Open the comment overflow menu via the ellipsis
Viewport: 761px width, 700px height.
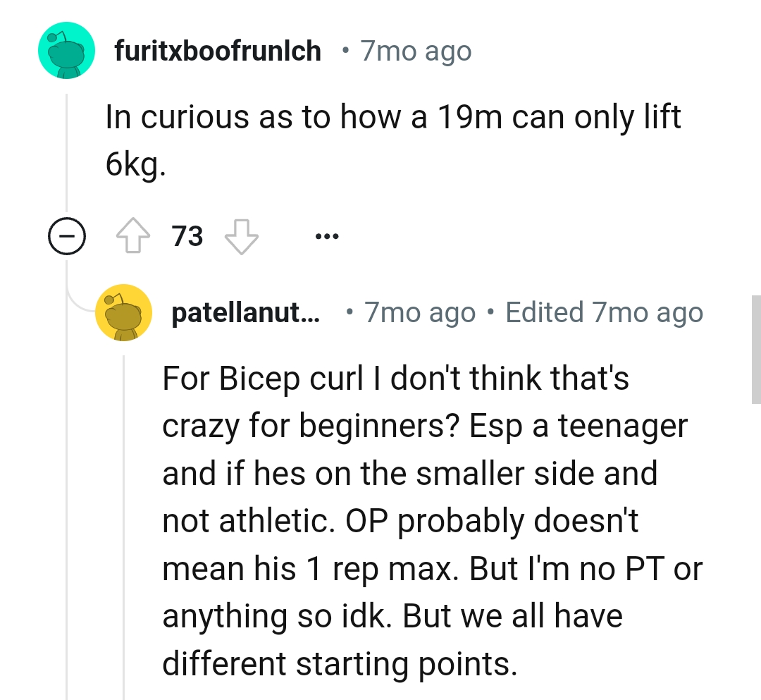point(327,236)
